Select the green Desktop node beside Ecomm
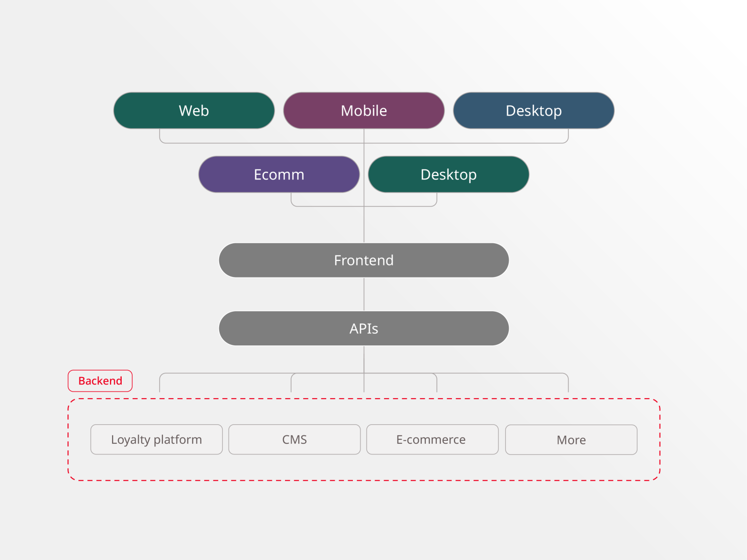 tap(448, 174)
